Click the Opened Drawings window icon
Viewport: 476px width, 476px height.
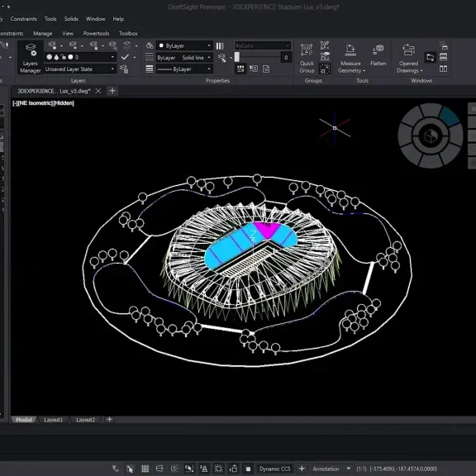tap(408, 50)
